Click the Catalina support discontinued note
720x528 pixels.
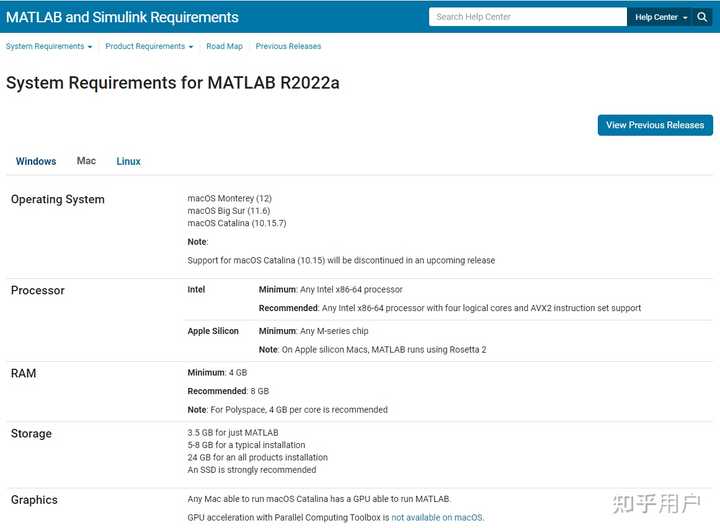pyautogui.click(x=341, y=260)
